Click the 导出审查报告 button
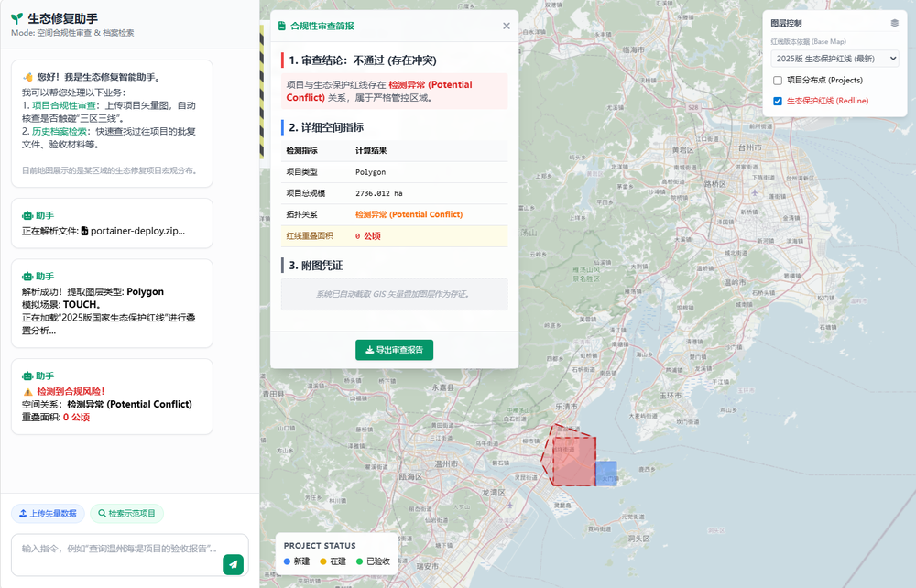916x588 pixels. [x=394, y=350]
